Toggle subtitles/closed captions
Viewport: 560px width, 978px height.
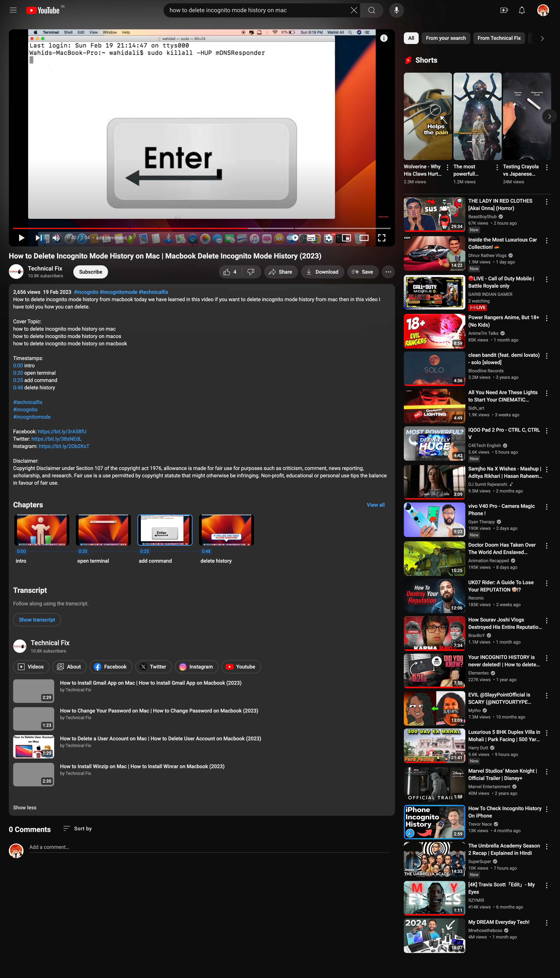click(x=311, y=238)
